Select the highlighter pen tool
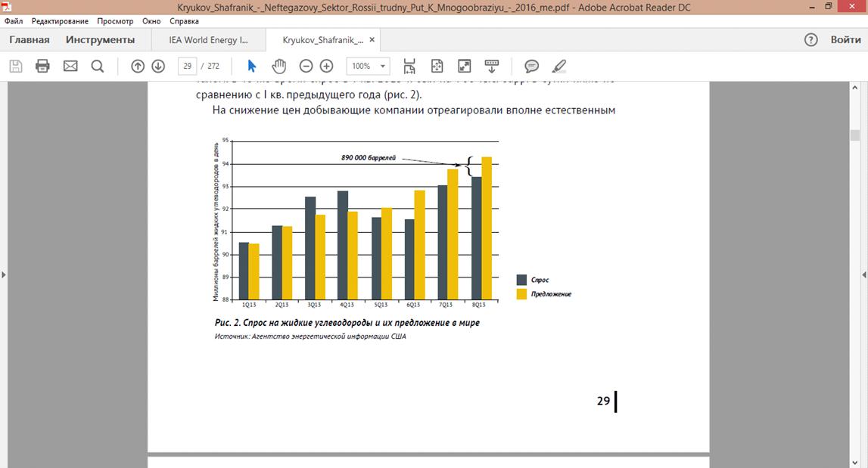Viewport: 868px width, 468px height. tap(559, 66)
